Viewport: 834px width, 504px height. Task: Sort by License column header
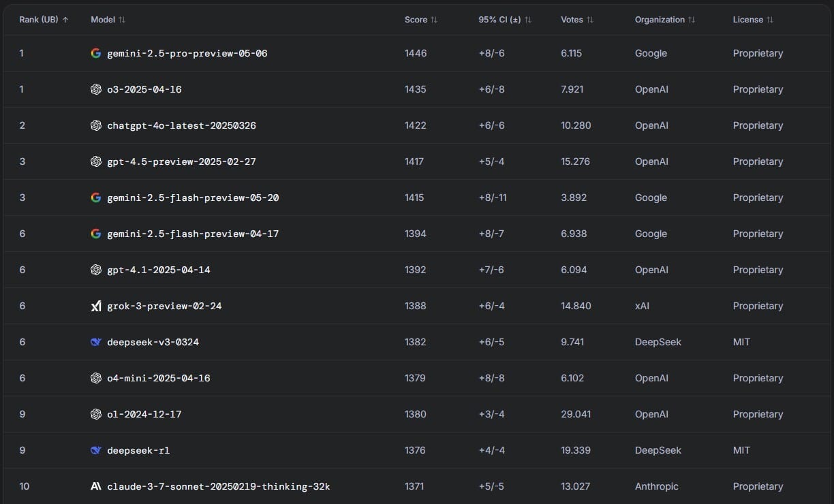click(x=754, y=20)
